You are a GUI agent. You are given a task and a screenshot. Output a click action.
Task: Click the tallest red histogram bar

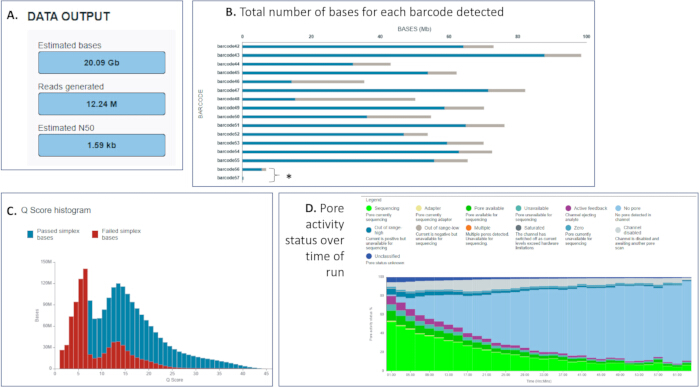click(x=85, y=318)
